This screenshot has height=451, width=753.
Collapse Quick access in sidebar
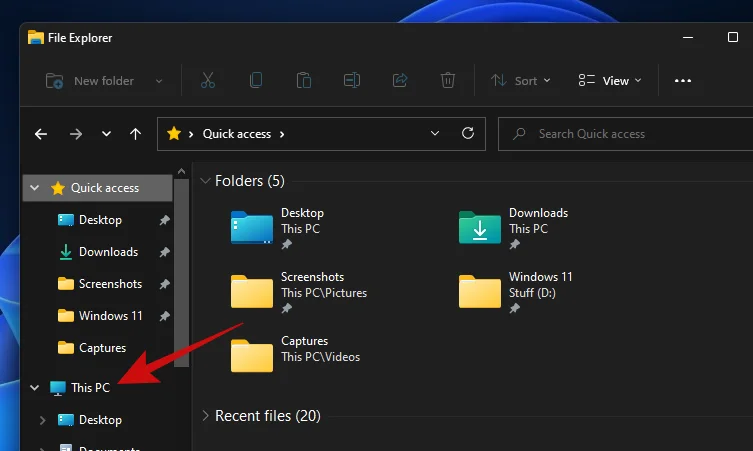tap(34, 187)
